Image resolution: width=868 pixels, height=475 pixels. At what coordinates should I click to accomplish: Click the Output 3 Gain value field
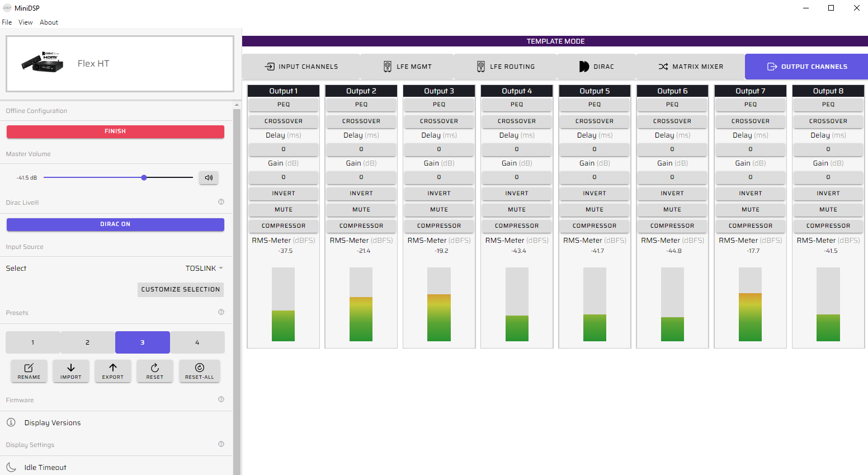pos(439,177)
